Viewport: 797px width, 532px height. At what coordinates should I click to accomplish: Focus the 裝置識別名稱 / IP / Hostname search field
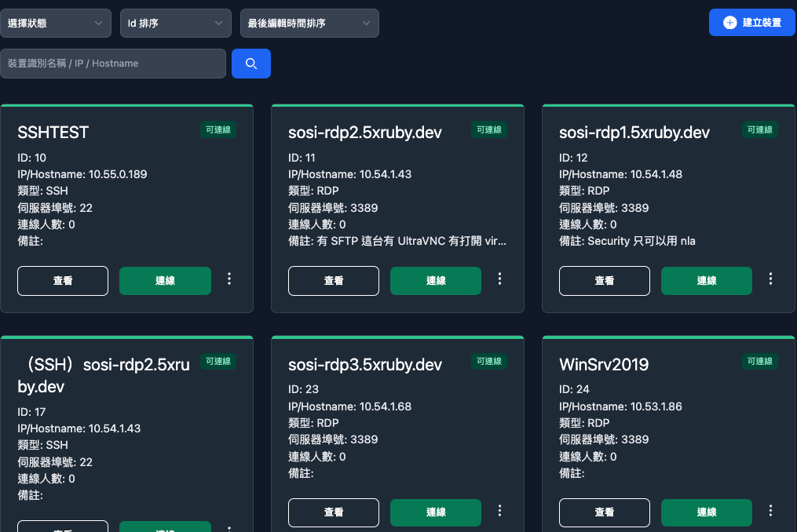tap(113, 64)
